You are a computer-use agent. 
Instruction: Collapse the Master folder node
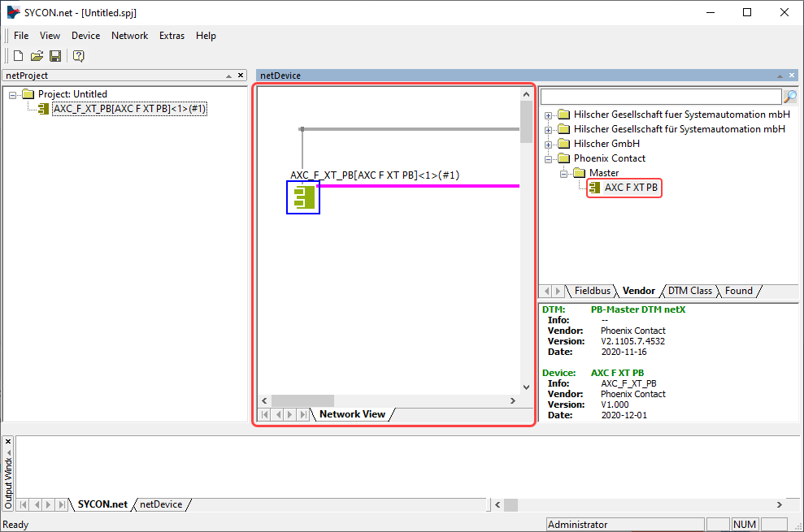point(563,174)
